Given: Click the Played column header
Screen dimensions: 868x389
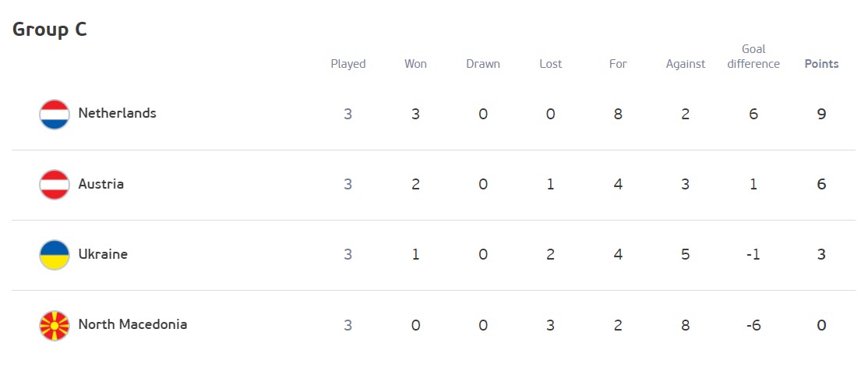Looking at the screenshot, I should click(x=348, y=64).
